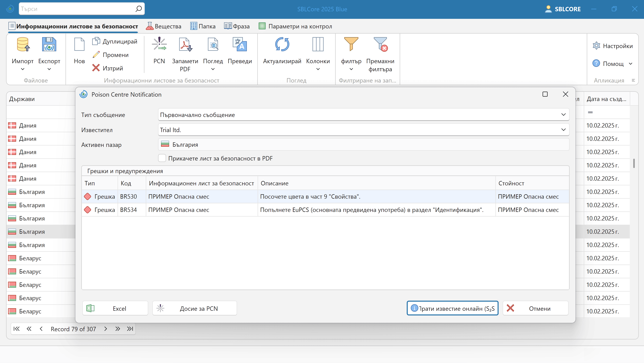Click the vertical scrollbar of the grid
The height and width of the screenshot is (363, 644).
(x=634, y=164)
